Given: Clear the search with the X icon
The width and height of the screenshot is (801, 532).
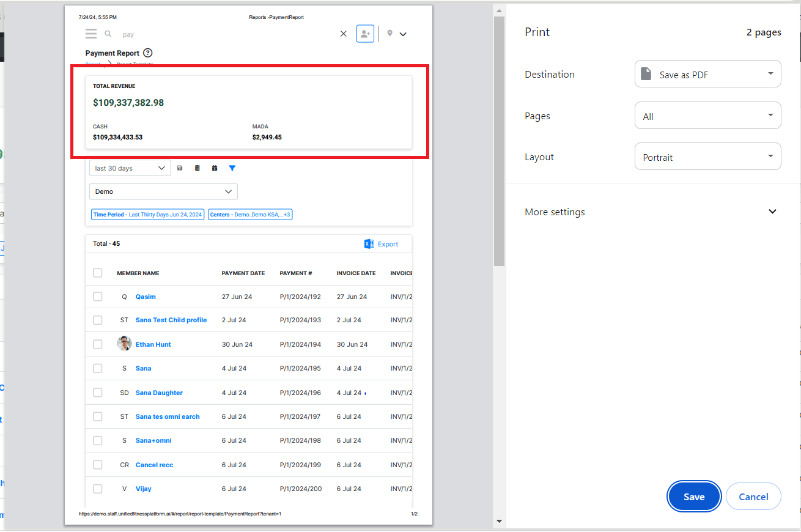Looking at the screenshot, I should [x=343, y=34].
